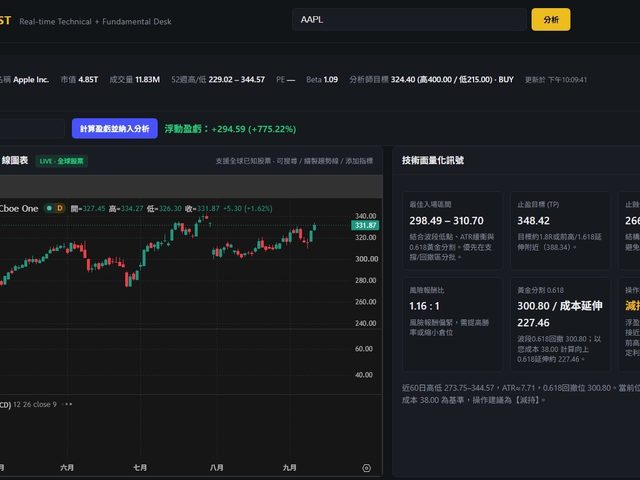Click the 近60日高低 273.75–344.57 summary line
The width and height of the screenshot is (640, 480).
pos(521,388)
